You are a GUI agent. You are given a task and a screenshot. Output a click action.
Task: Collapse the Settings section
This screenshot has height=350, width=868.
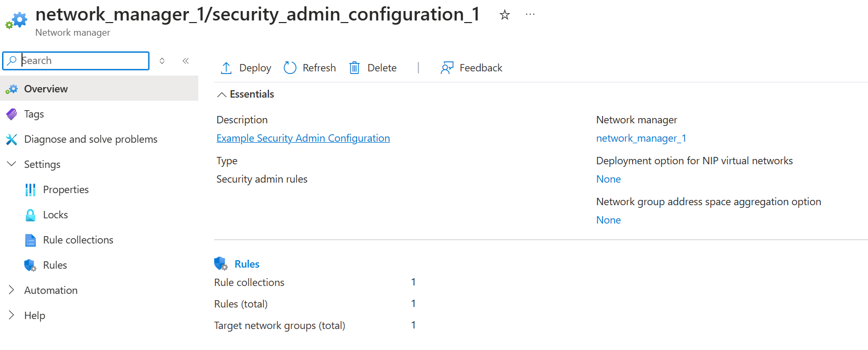pyautogui.click(x=12, y=164)
